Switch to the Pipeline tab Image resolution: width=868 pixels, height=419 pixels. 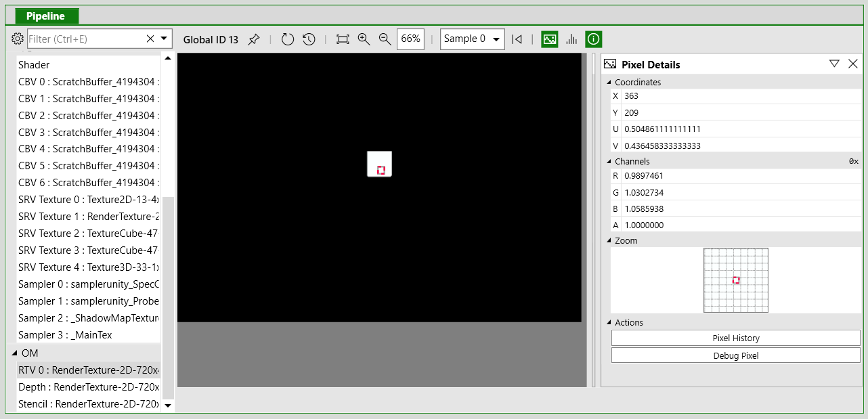45,16
